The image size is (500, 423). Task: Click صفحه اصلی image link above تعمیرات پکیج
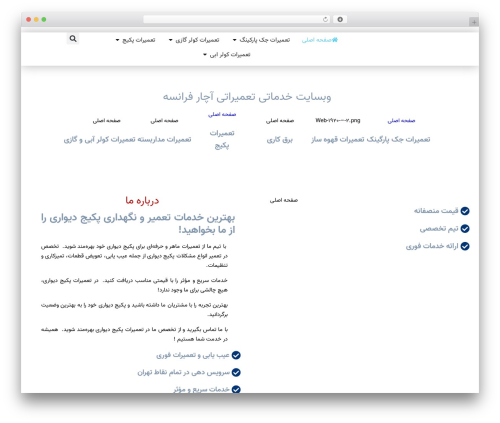[x=222, y=114]
